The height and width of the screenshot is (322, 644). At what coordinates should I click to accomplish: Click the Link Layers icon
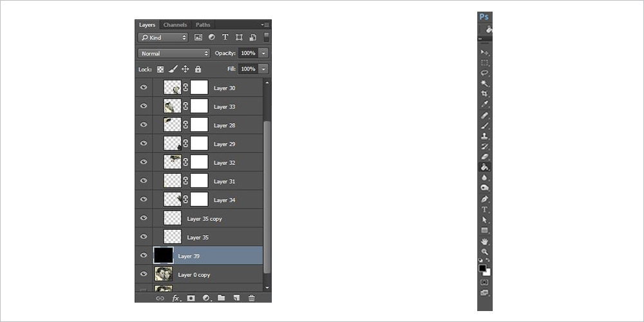(160, 298)
